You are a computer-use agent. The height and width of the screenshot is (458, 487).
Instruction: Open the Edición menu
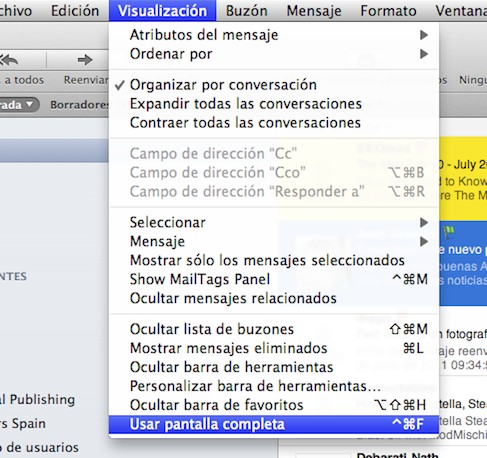click(75, 11)
